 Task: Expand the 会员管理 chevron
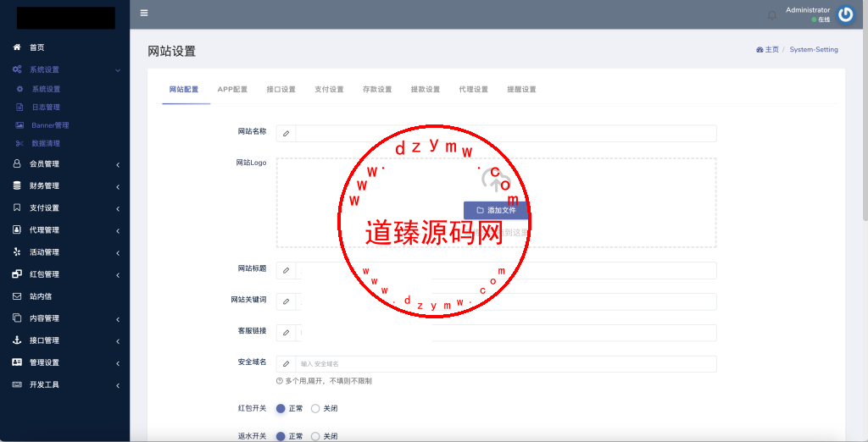118,165
